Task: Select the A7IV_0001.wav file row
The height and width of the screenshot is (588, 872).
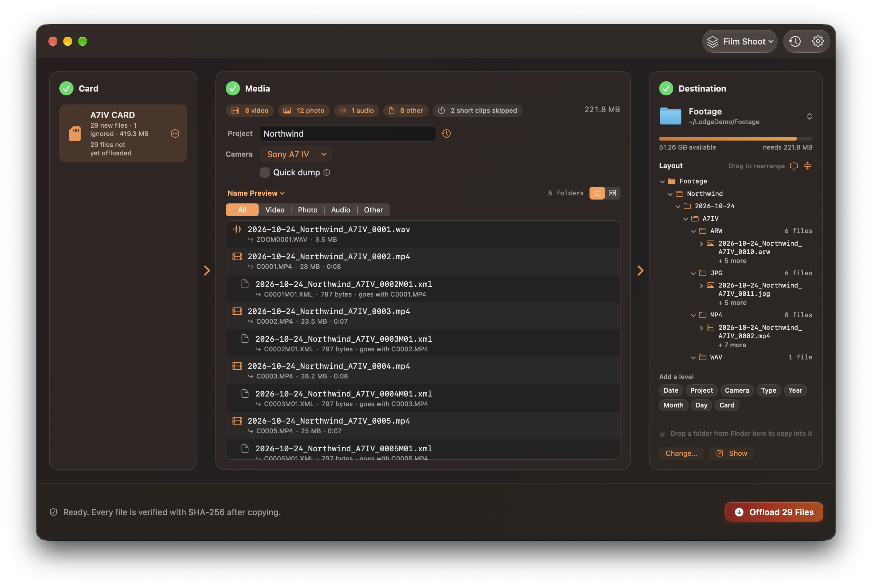Action: click(423, 234)
